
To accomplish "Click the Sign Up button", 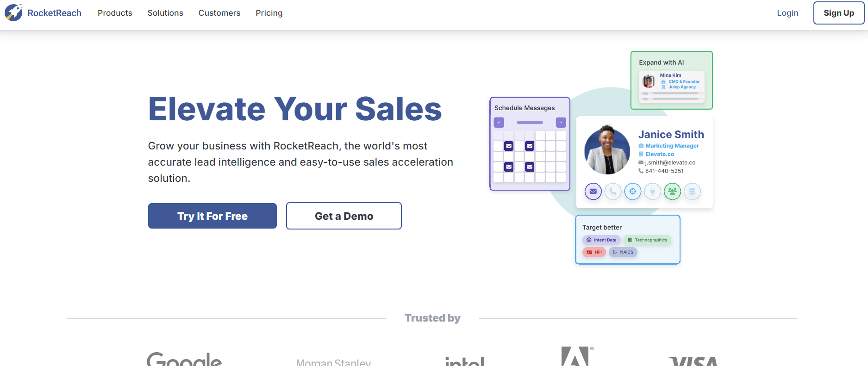I will 838,13.
